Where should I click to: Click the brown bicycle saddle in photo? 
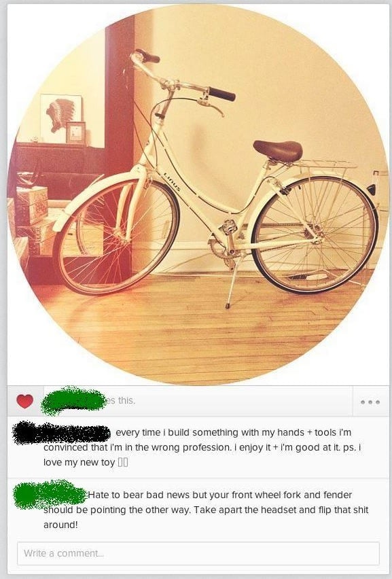tap(278, 150)
